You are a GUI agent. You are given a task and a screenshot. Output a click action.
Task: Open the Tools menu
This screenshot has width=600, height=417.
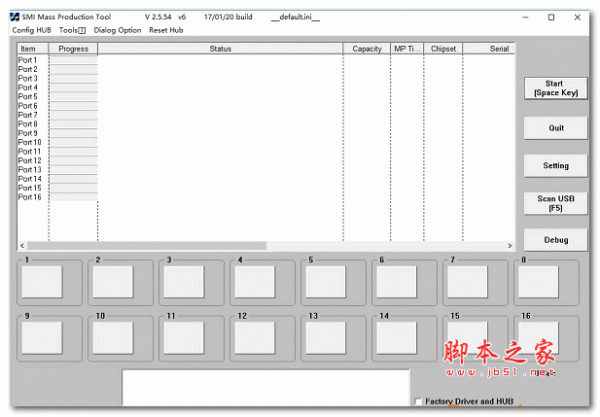pyautogui.click(x=72, y=30)
